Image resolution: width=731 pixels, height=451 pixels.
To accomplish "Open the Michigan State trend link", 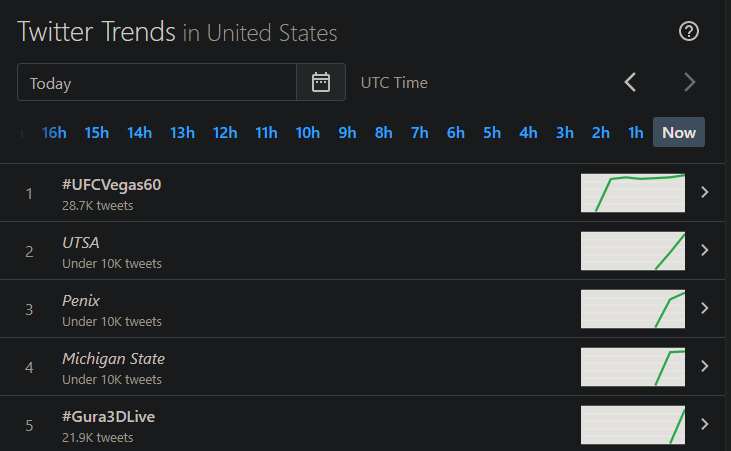I will tap(113, 359).
